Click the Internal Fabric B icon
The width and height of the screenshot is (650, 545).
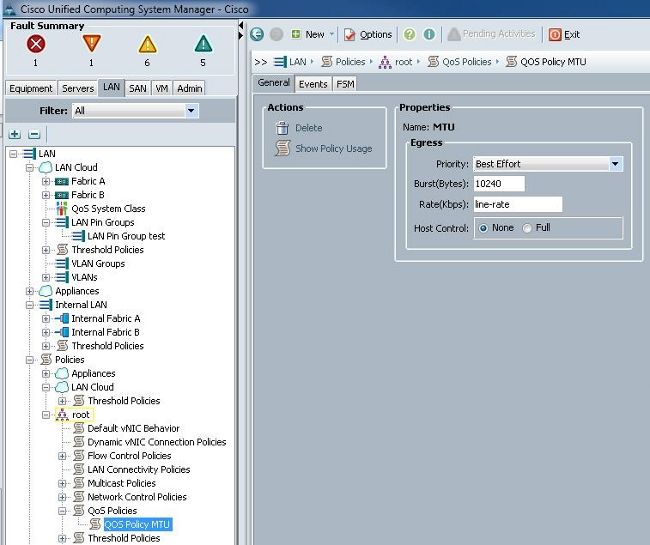[x=62, y=332]
